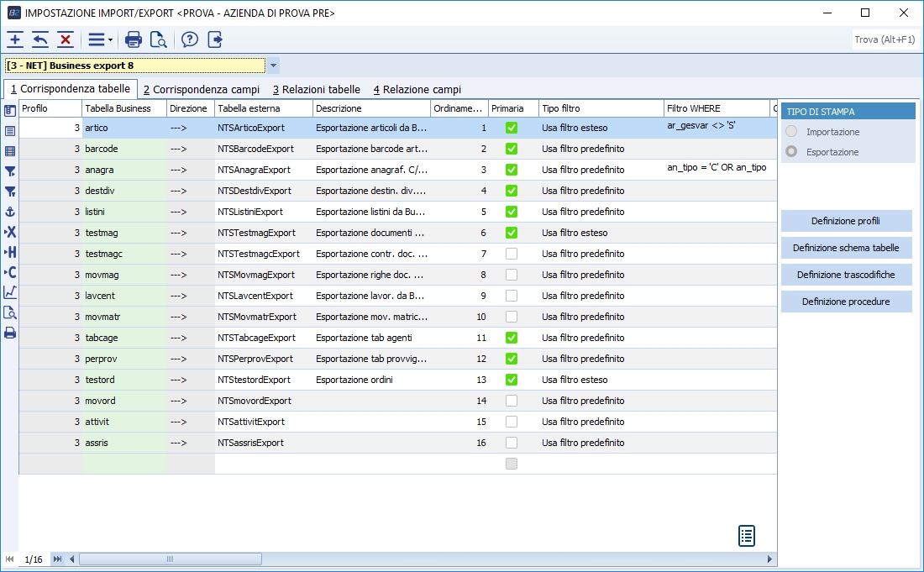Click the exit door icon in toolbar
Viewport: 924px width, 572px height.
(x=215, y=39)
